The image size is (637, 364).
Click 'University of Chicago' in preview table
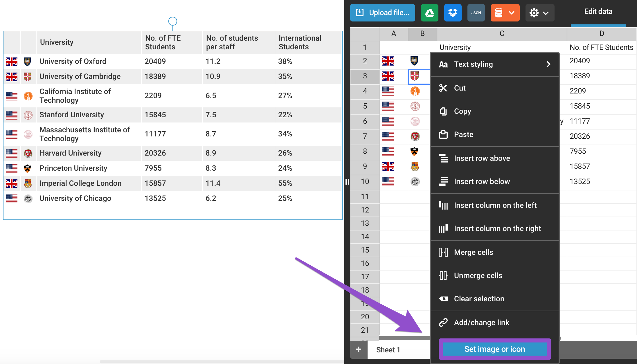click(x=75, y=198)
